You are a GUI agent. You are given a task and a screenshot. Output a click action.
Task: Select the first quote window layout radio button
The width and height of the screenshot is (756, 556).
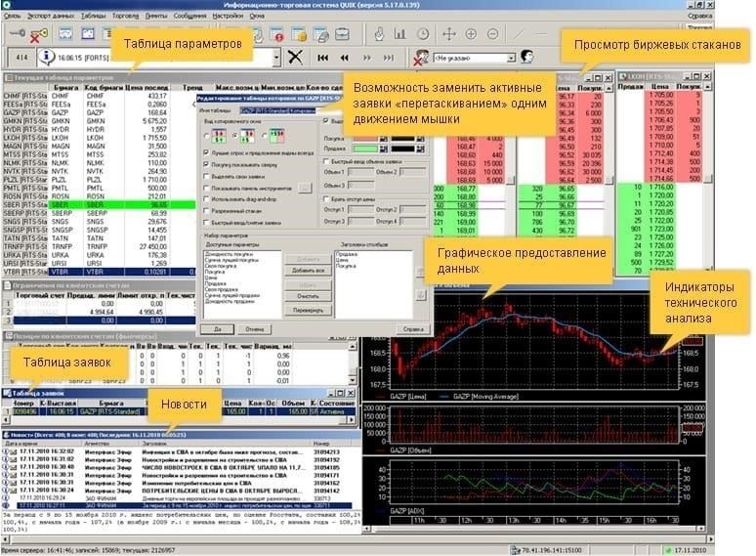coord(207,137)
